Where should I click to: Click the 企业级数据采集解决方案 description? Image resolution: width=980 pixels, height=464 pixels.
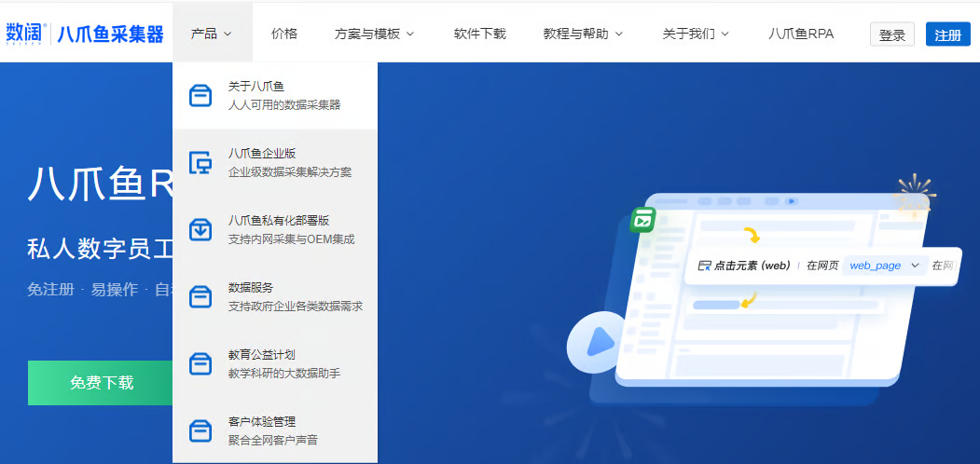click(x=290, y=171)
